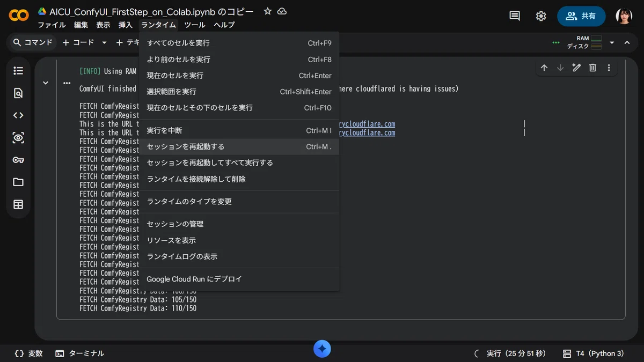Choose セッションを再起動してすべて実行する
Viewport: 644px width, 362px height.
point(239,162)
